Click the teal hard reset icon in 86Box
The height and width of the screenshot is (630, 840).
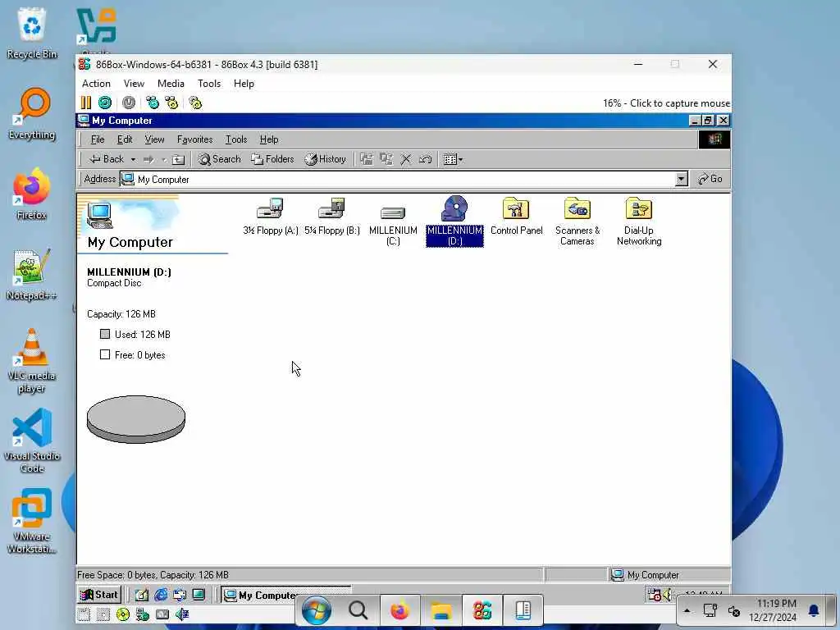(105, 103)
